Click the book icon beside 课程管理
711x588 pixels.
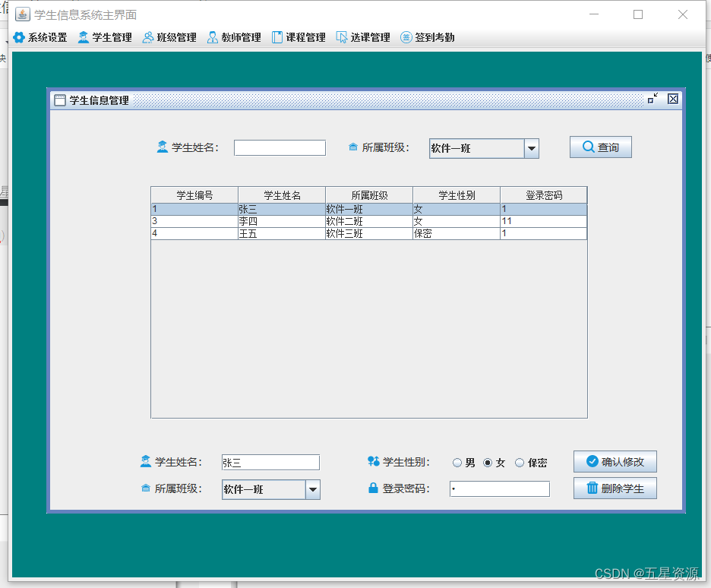coord(277,37)
